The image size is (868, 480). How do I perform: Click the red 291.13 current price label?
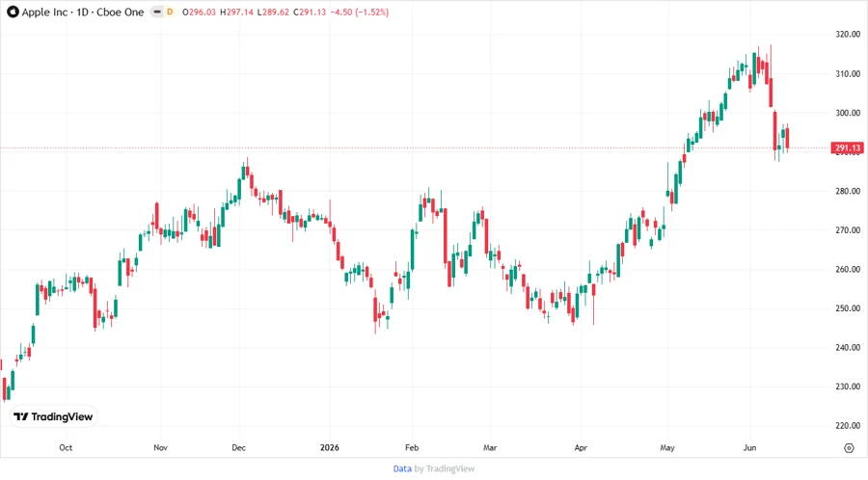click(848, 147)
